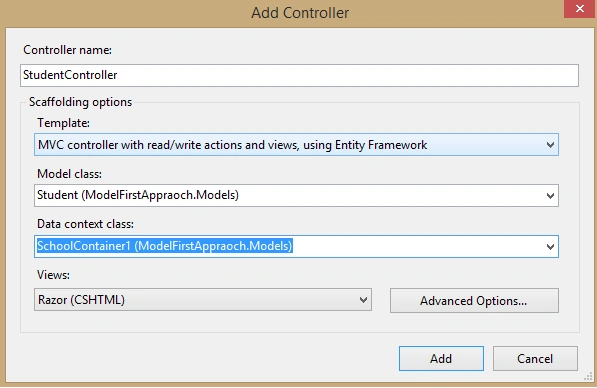Click the dialog resize grip corner
Viewport: 597px width, 388px height.
click(588, 377)
